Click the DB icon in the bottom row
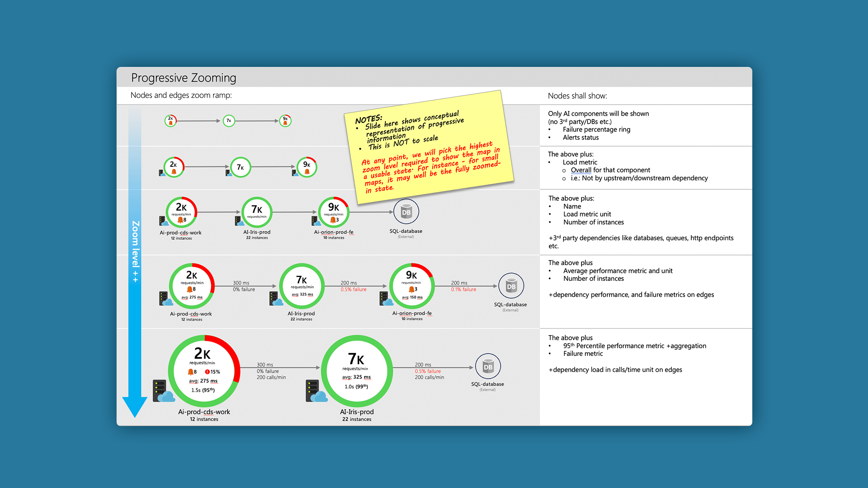868x488 pixels. (x=488, y=366)
